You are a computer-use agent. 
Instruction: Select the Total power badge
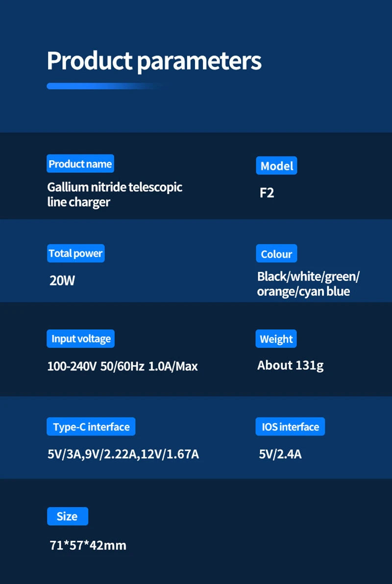[x=75, y=253]
